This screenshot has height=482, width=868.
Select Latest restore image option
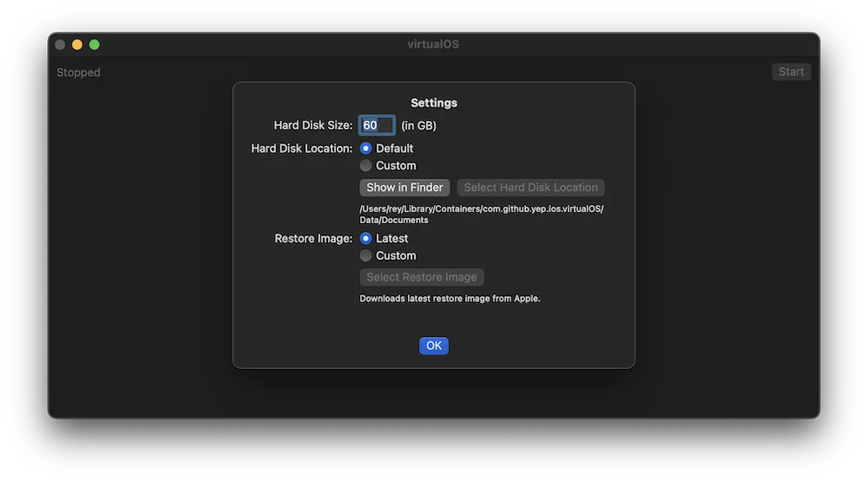click(x=366, y=239)
